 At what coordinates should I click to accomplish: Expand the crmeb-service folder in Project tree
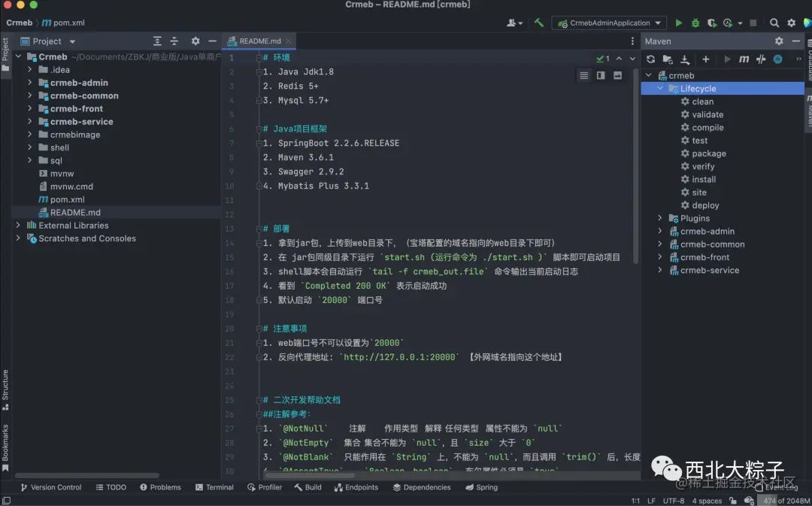pyautogui.click(x=29, y=121)
